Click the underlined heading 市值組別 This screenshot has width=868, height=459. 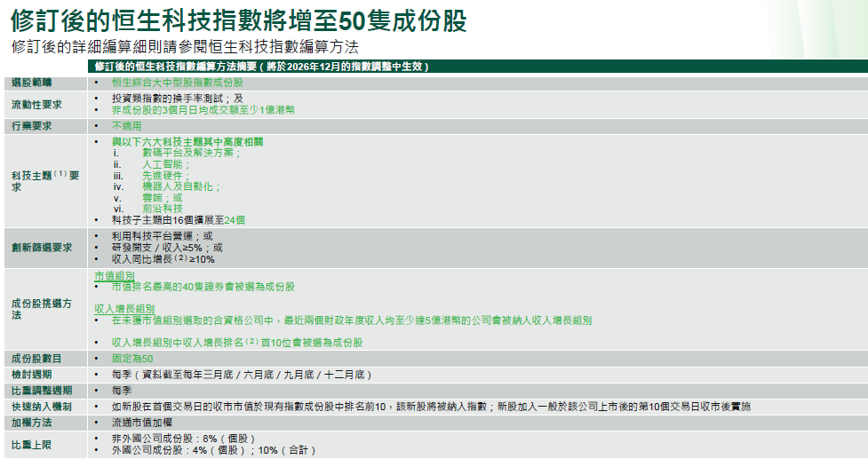tap(114, 275)
